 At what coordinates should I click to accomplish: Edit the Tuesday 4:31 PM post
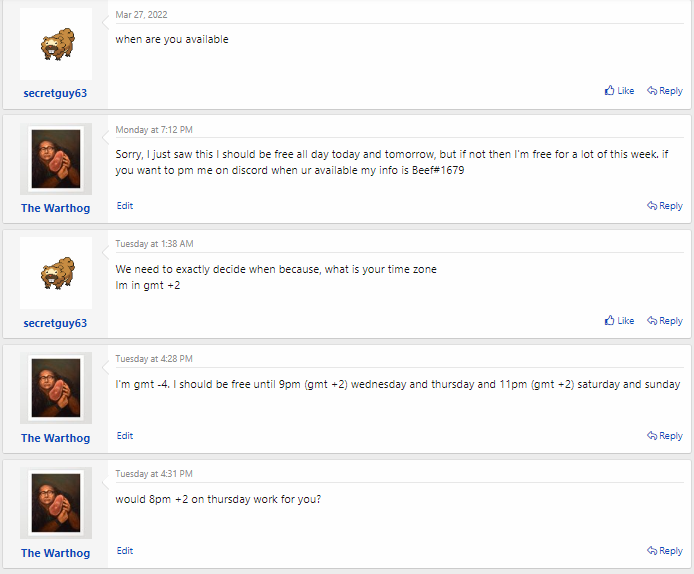coord(125,551)
